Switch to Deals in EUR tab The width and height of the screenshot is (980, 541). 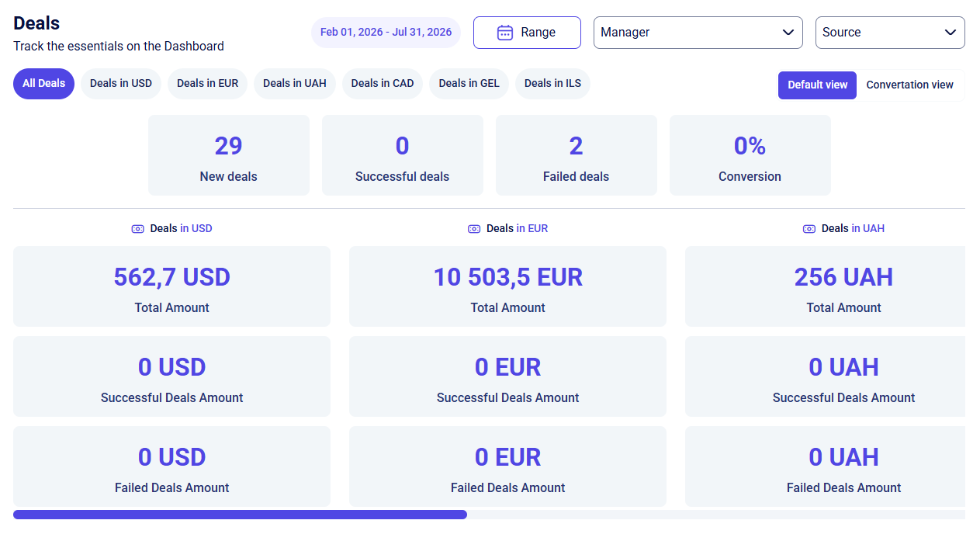(x=207, y=84)
